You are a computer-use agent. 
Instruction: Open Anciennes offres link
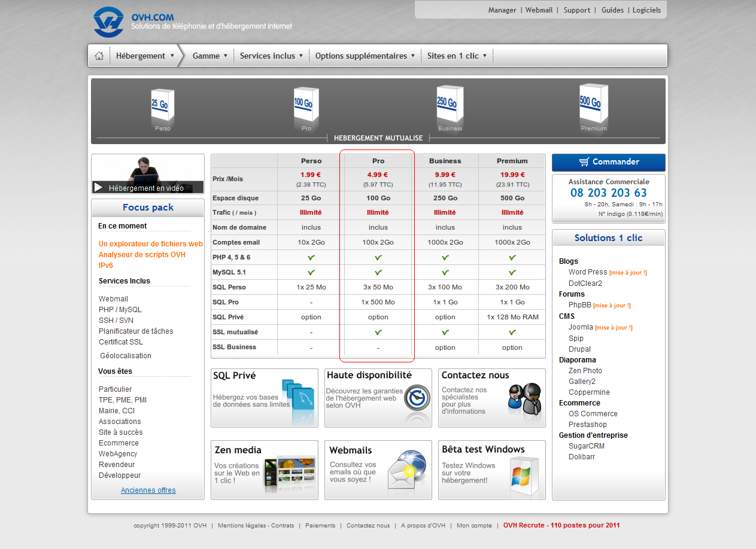point(148,490)
